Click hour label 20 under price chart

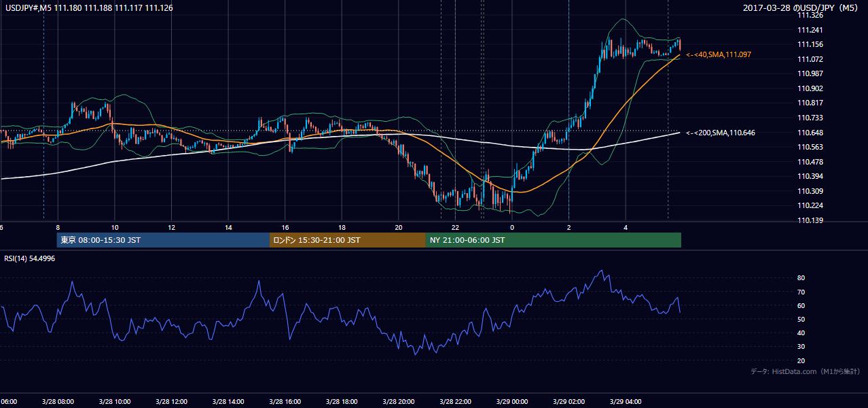[399, 227]
